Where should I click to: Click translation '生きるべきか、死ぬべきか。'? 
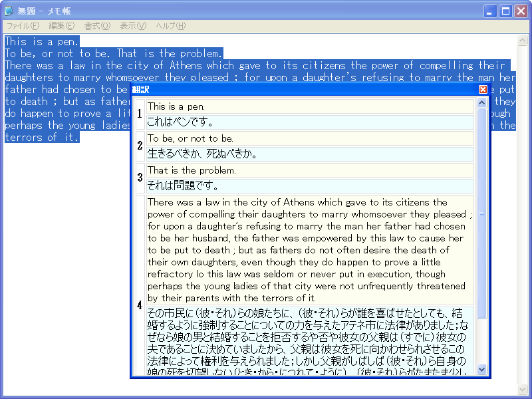click(x=310, y=154)
